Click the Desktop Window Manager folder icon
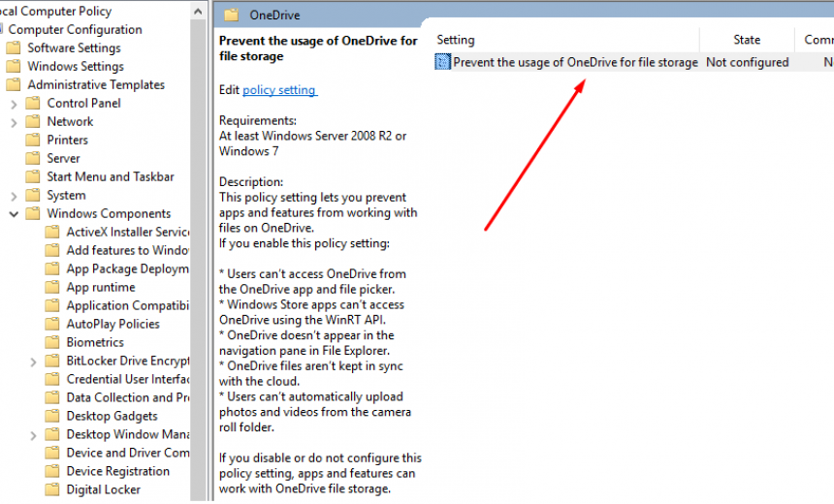 coord(52,435)
